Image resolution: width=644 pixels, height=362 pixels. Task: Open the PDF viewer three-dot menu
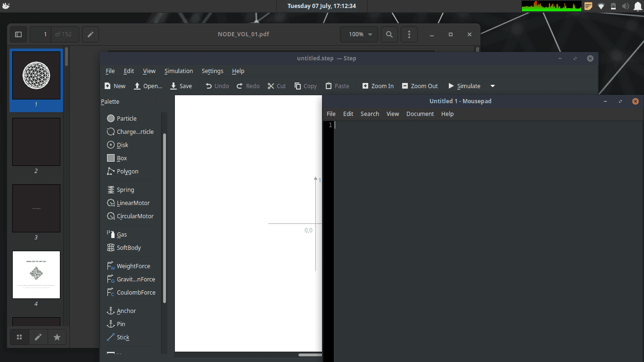(409, 34)
